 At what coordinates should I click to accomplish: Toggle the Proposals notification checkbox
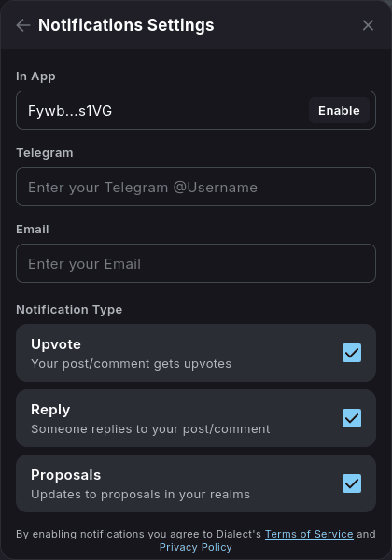pos(352,483)
